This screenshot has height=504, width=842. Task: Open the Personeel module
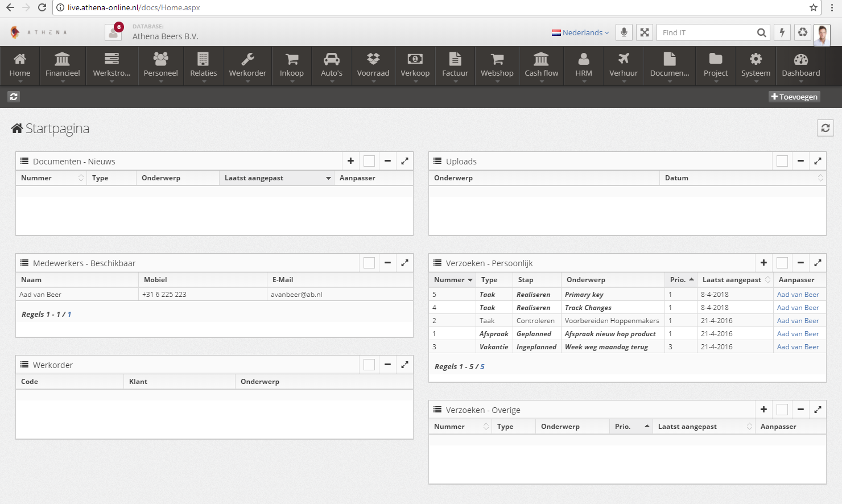pos(160,66)
